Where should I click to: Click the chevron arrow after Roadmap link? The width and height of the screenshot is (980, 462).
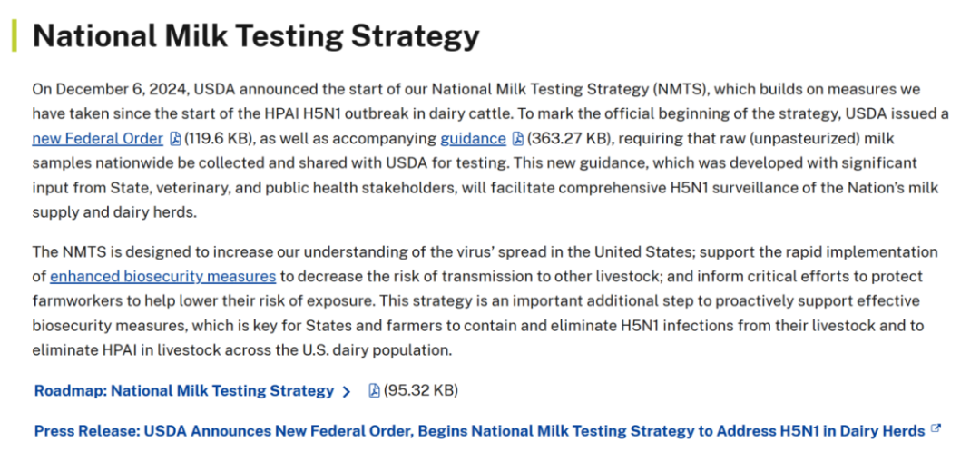[347, 392]
